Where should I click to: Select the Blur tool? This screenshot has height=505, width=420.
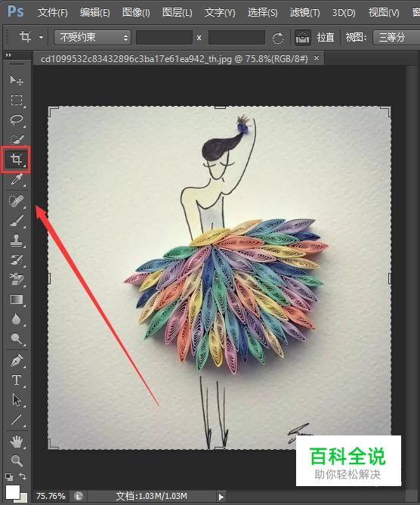coord(17,319)
